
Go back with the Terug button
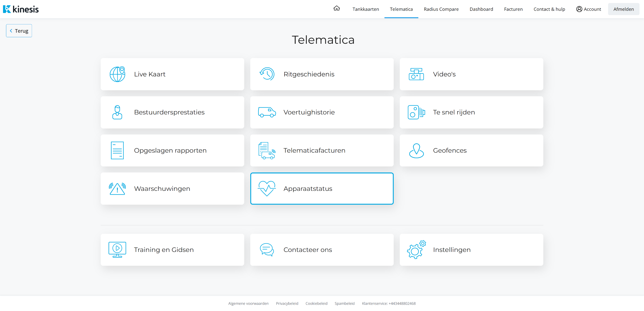(x=19, y=31)
